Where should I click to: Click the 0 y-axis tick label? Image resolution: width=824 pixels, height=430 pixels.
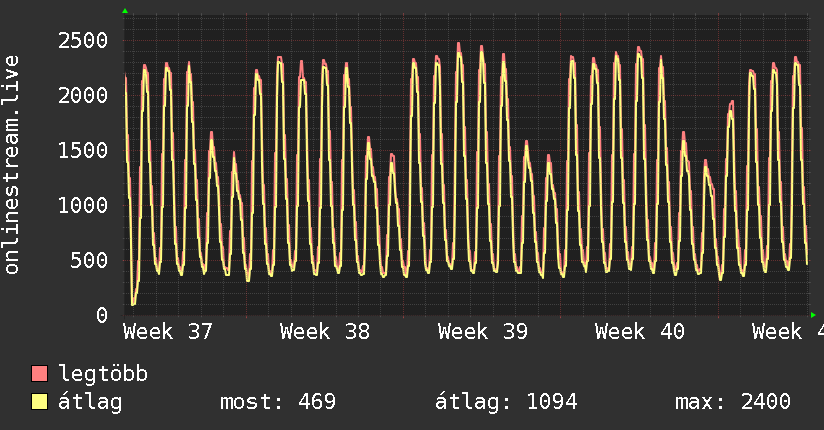(102, 315)
